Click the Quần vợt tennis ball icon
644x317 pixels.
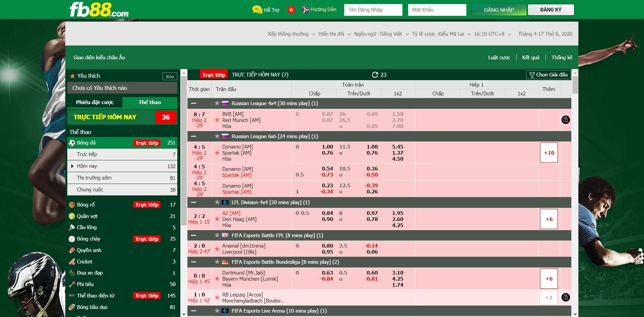[72, 216]
